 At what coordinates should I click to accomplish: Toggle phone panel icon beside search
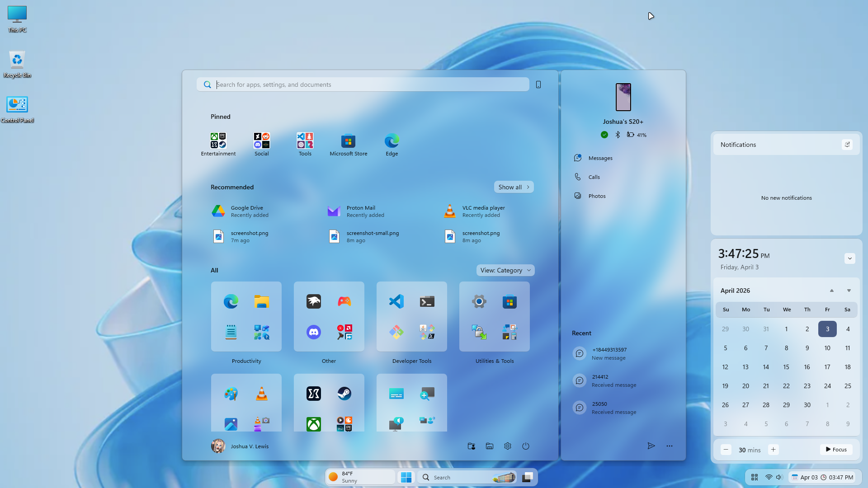tap(538, 84)
